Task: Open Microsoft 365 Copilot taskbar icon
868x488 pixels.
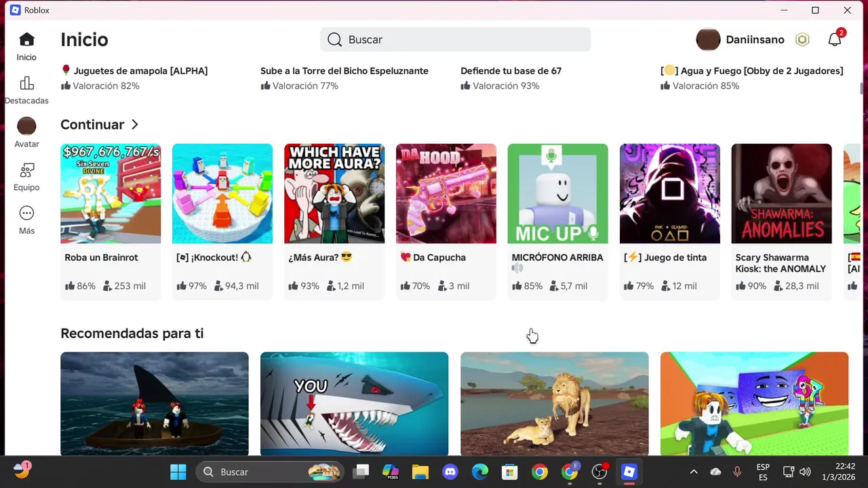Action: pyautogui.click(x=391, y=472)
